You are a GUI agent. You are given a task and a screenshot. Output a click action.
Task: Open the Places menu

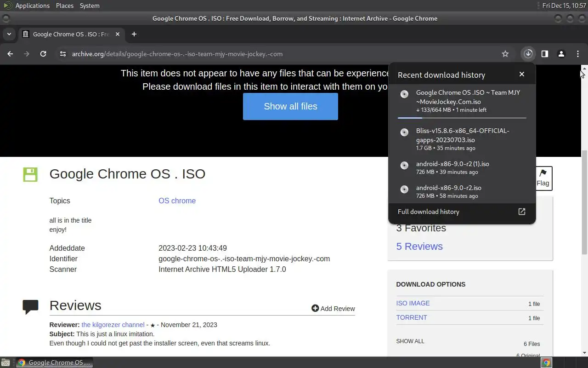click(65, 6)
